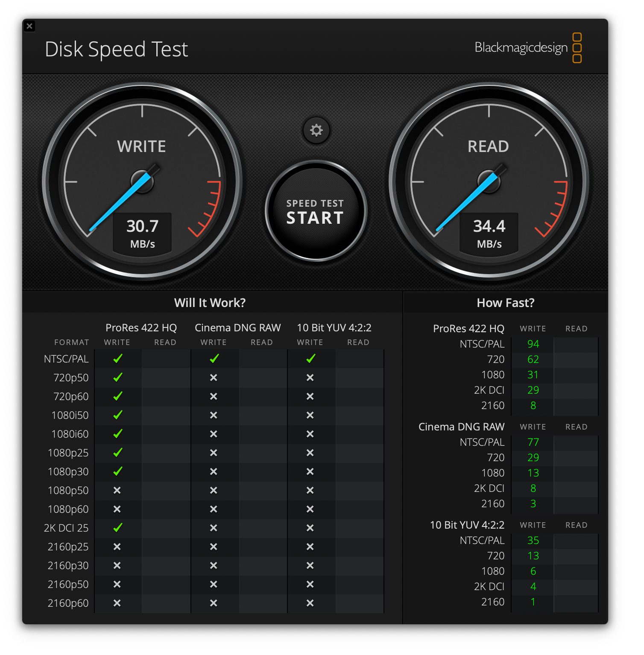Click 10 Bit YUV 1080i60 write cross
Screen dimensions: 644x655
(310, 434)
